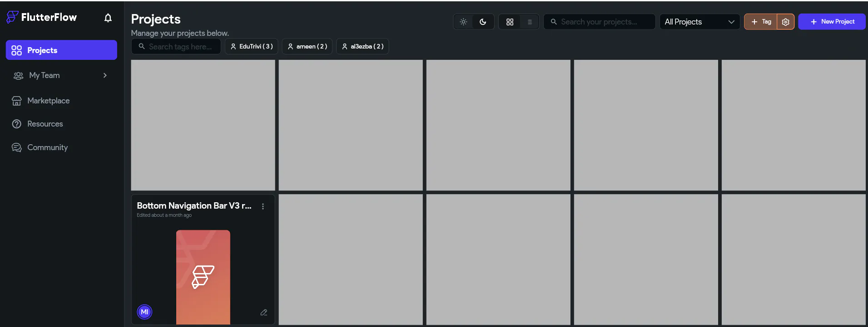This screenshot has height=327, width=868.
Task: Select list view layout
Action: (530, 22)
